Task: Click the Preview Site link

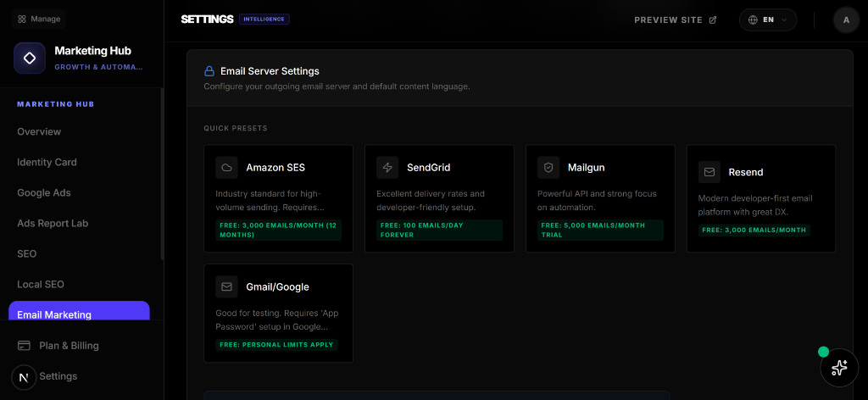Action: [x=675, y=19]
